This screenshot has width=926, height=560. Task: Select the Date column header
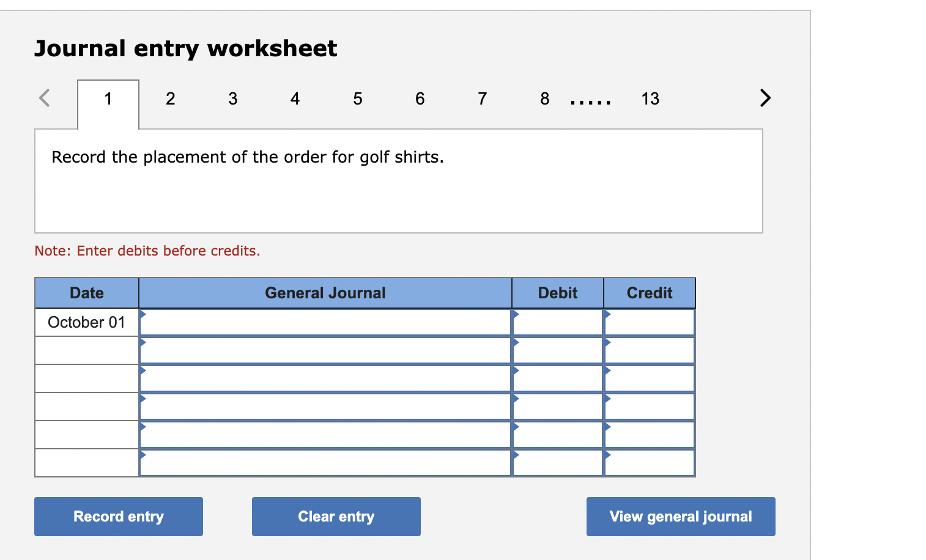click(x=86, y=292)
